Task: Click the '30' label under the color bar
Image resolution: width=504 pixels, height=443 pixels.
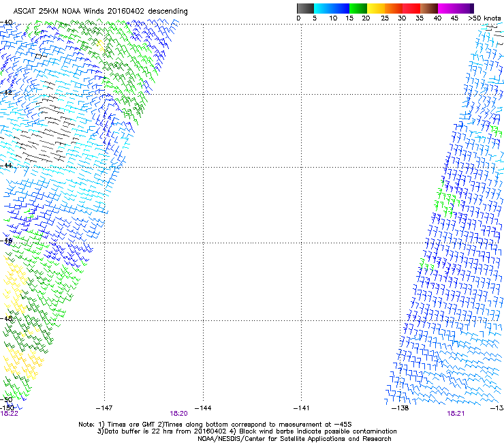Action: coord(402,18)
